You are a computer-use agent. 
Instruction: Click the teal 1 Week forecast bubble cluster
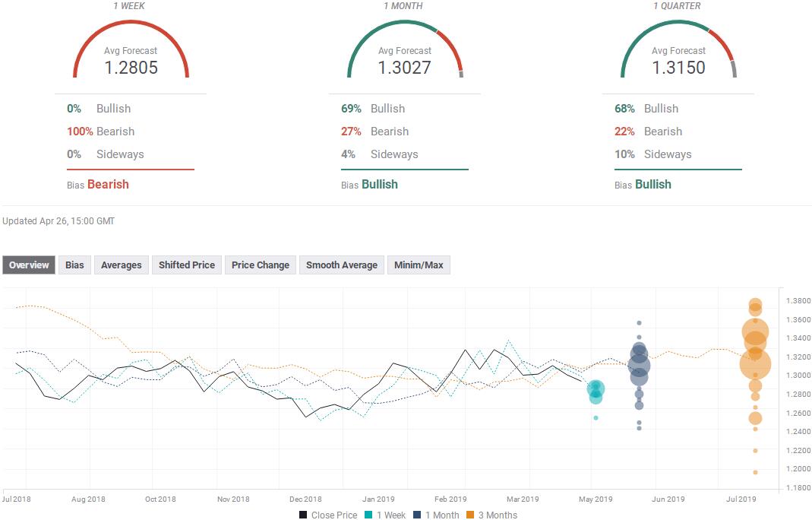tap(596, 390)
